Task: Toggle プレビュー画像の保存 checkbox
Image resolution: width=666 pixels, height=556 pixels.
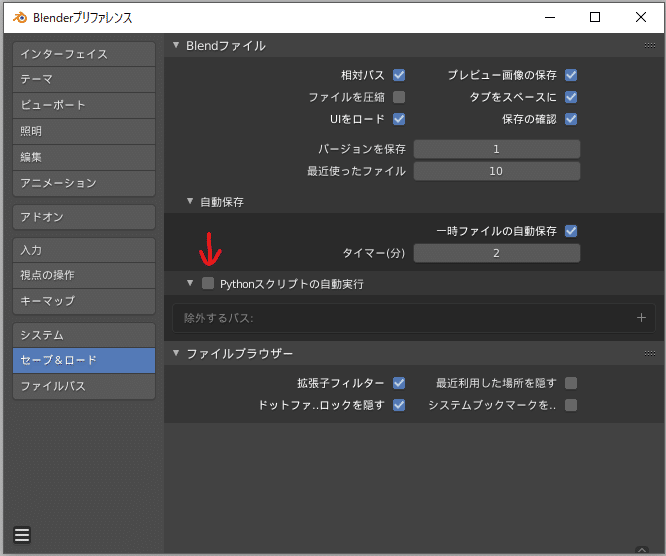Action: (x=571, y=75)
